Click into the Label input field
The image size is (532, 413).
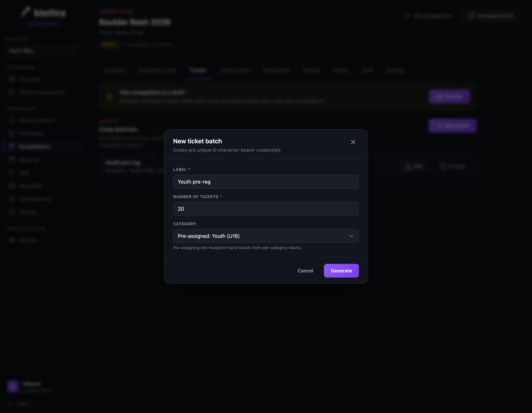266,182
